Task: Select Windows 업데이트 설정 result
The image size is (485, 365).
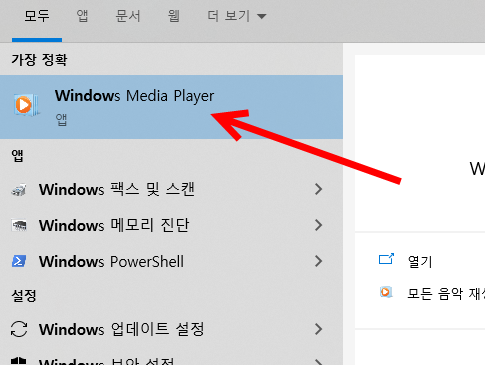Action: pyautogui.click(x=171, y=329)
